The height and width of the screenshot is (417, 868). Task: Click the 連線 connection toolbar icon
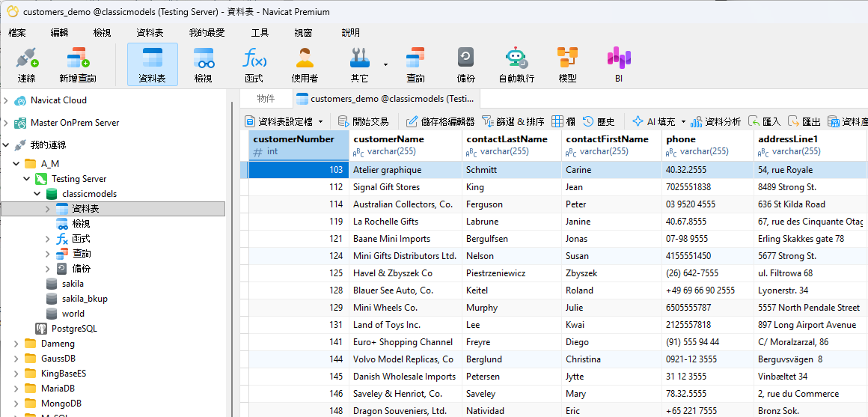click(27, 64)
